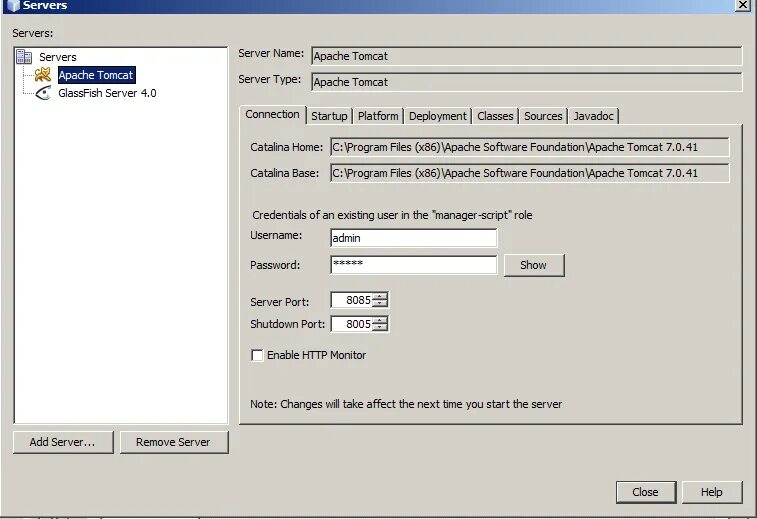Click the "Server Port:" label
Screen dimensions: 757x519
[x=280, y=302]
